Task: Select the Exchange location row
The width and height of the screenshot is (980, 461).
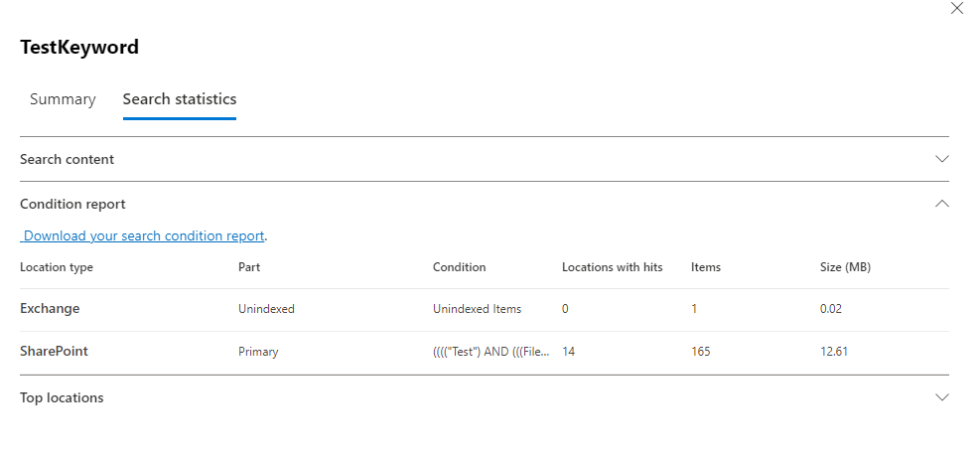Action: point(50,309)
